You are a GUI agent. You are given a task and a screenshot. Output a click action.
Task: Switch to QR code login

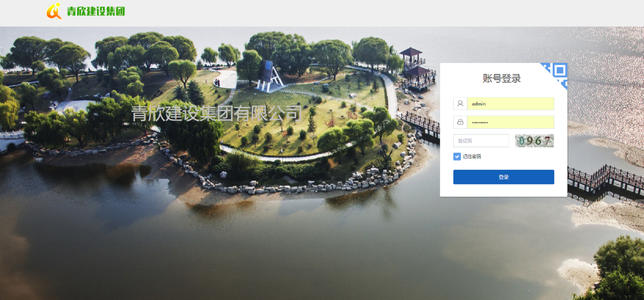(558, 71)
